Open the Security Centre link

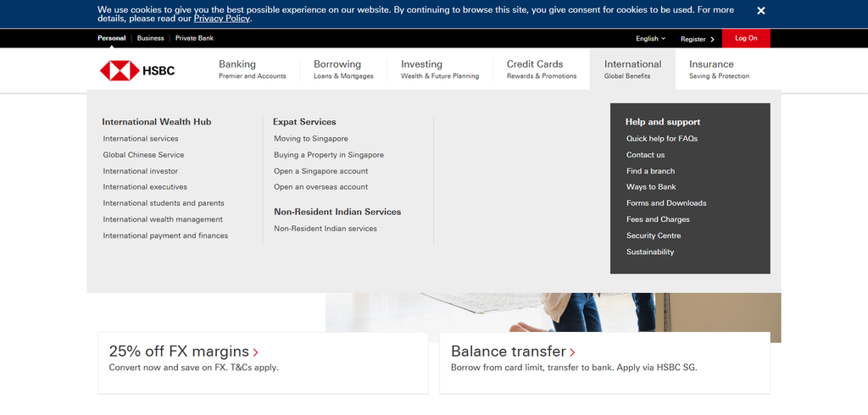coord(654,235)
